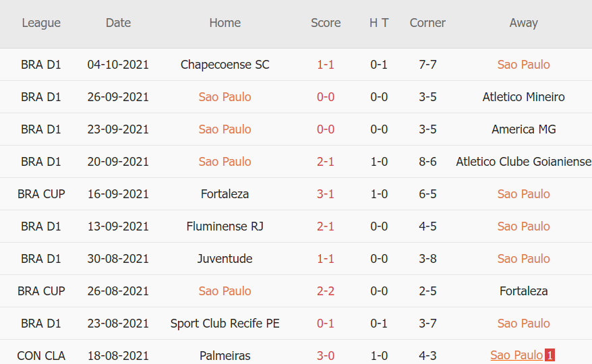592x364 pixels.
Task: Open the America MG team link
Action: 523,129
